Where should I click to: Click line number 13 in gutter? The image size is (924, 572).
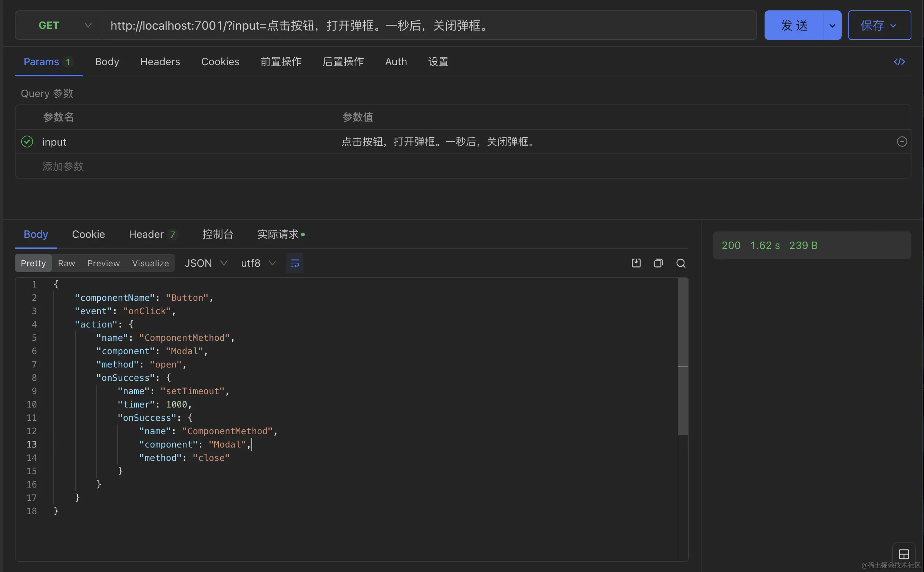[x=32, y=444]
